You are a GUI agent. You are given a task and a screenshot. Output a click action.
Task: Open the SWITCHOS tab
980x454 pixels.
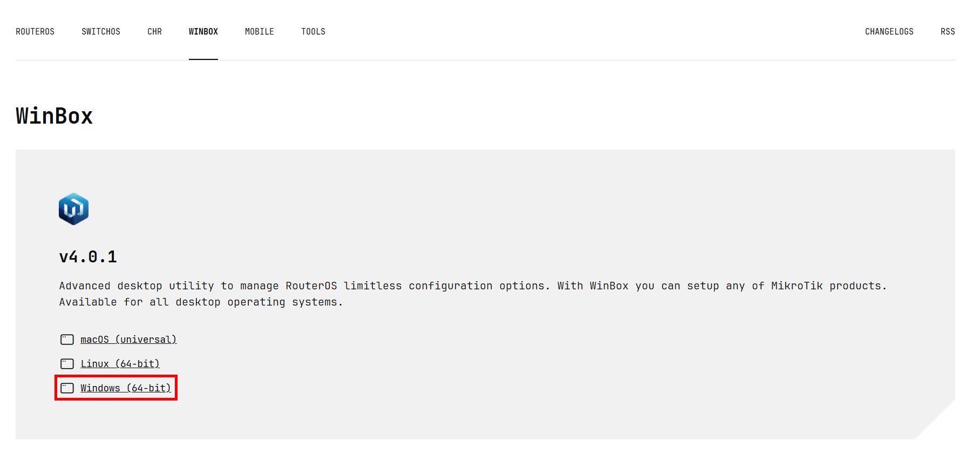pyautogui.click(x=101, y=32)
